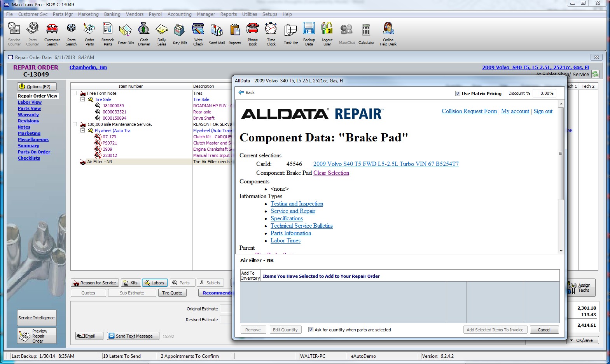Viewport: 610px width, 364px height.
Task: Click the Logout User icon
Action: coord(327,34)
